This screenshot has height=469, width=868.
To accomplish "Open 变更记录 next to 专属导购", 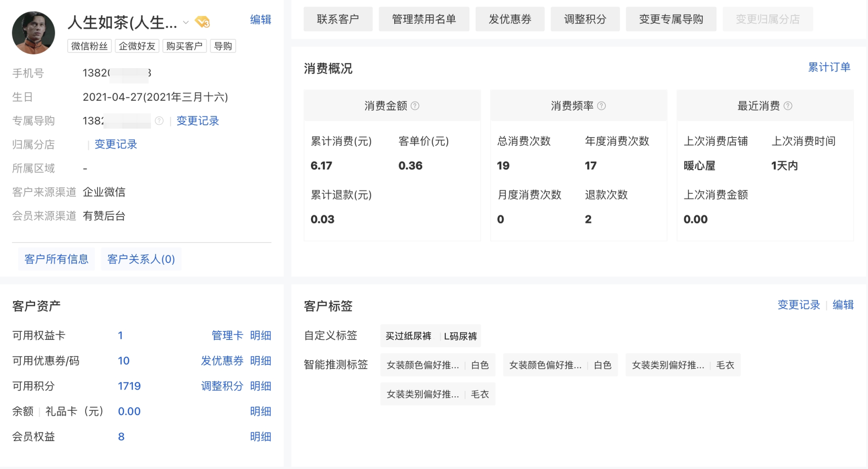I will point(198,121).
